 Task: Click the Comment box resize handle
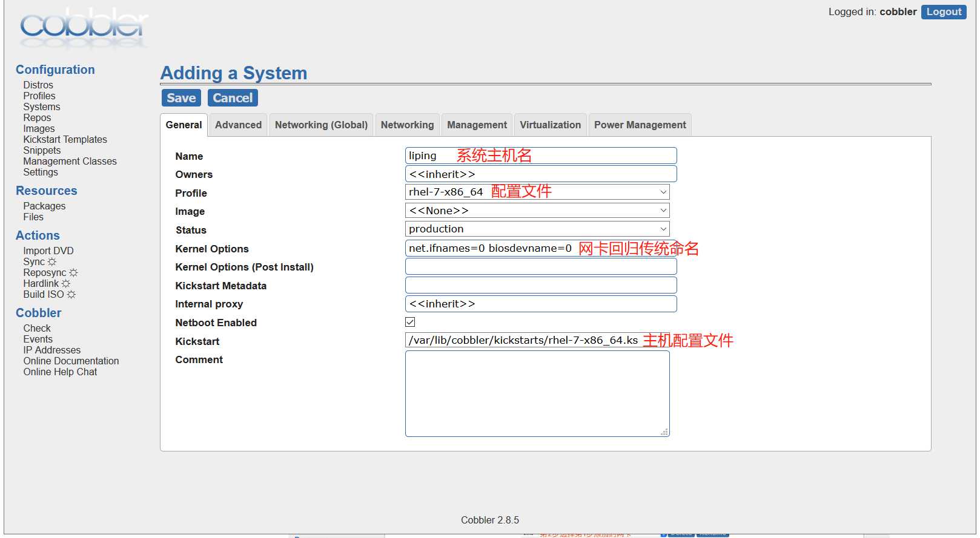coord(664,431)
